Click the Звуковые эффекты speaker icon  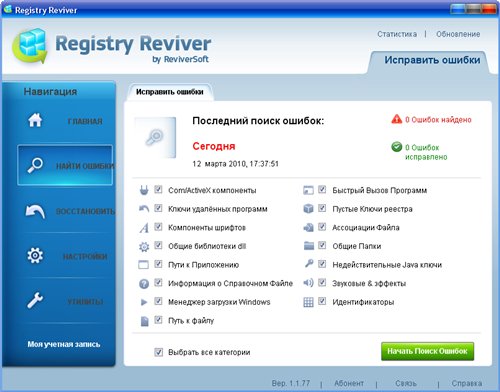[x=308, y=283]
